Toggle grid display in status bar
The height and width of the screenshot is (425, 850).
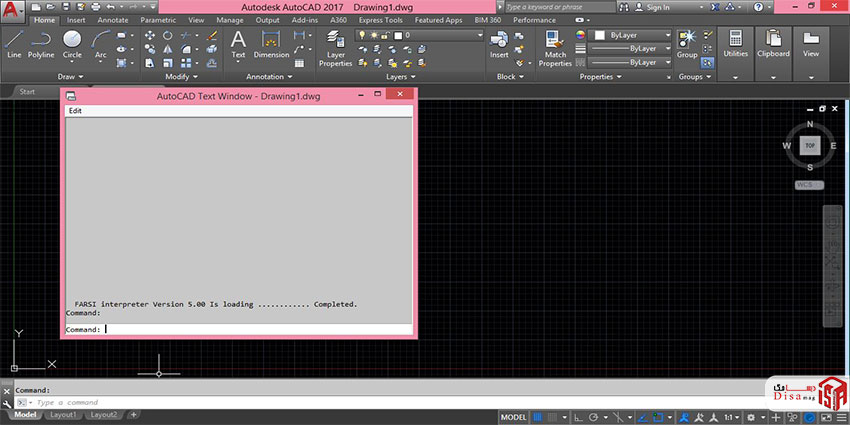click(539, 416)
